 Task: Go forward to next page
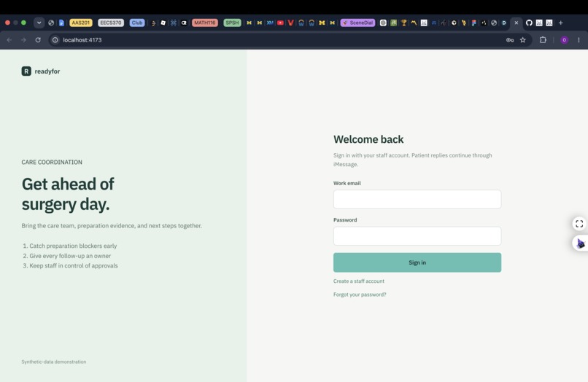point(23,40)
